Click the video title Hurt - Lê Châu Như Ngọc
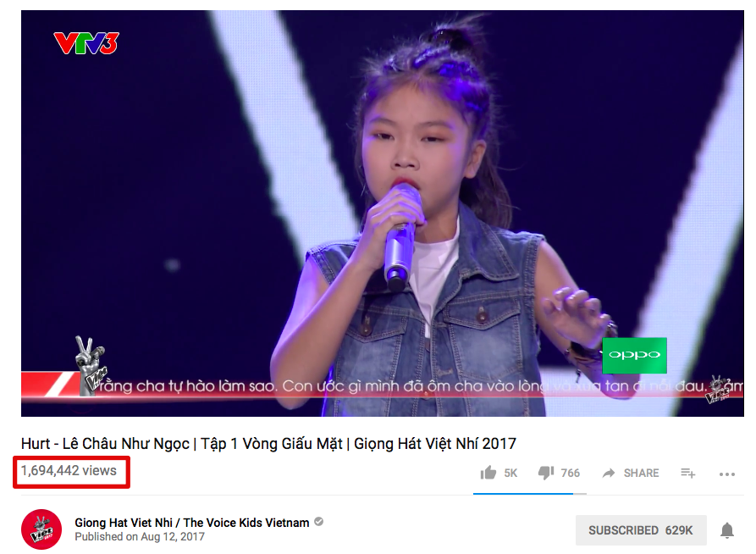 click(x=268, y=444)
